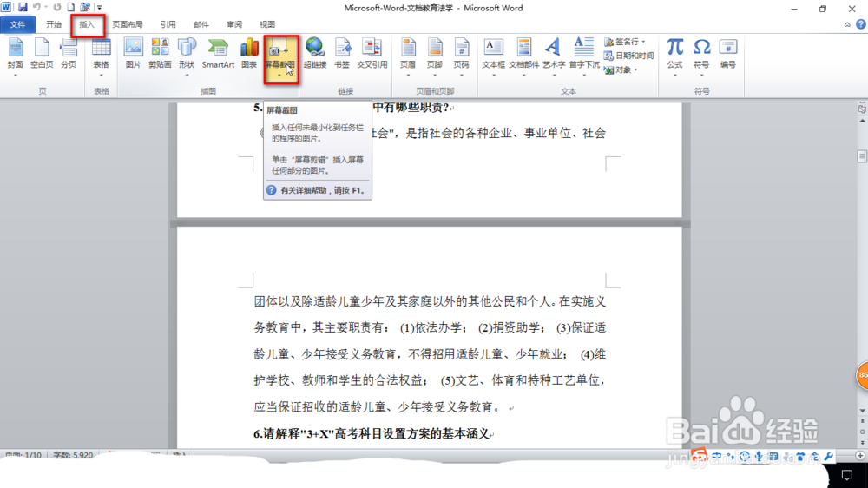Switch to the Home (开始) tab
Image resolution: width=868 pixels, height=488 pixels.
pos(54,24)
